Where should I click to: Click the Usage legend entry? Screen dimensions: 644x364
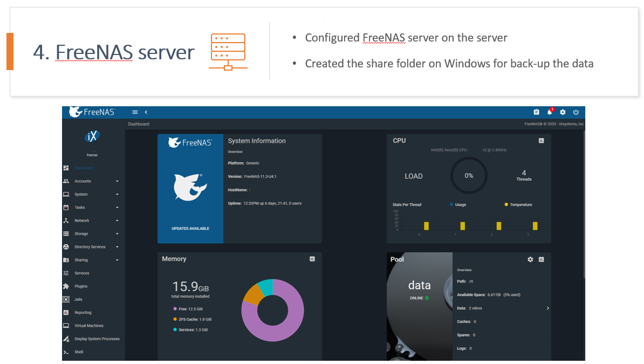(x=458, y=204)
